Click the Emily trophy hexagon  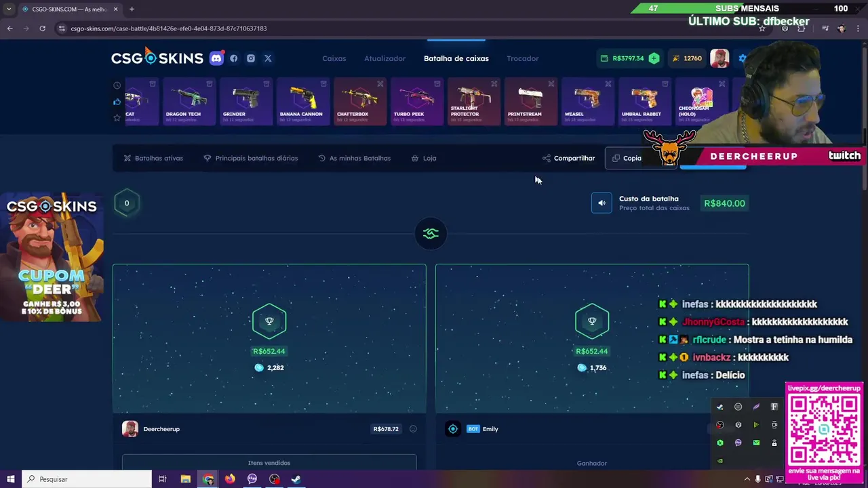tap(592, 321)
